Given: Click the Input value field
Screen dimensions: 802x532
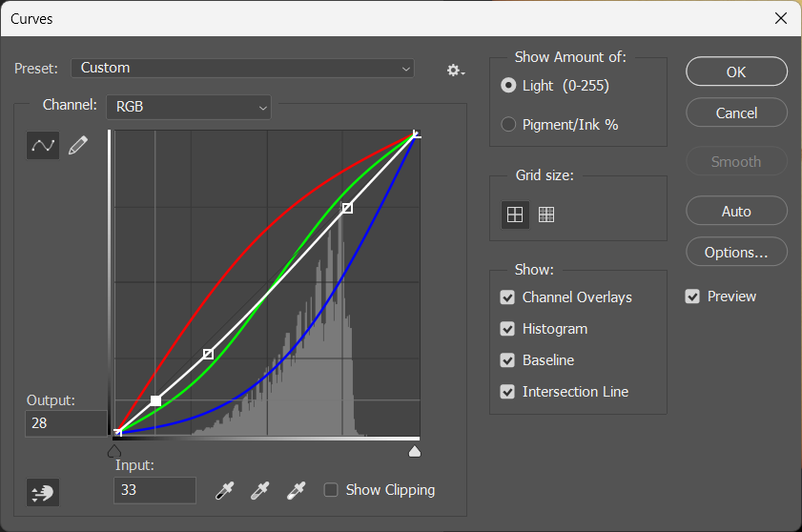Looking at the screenshot, I should [154, 490].
